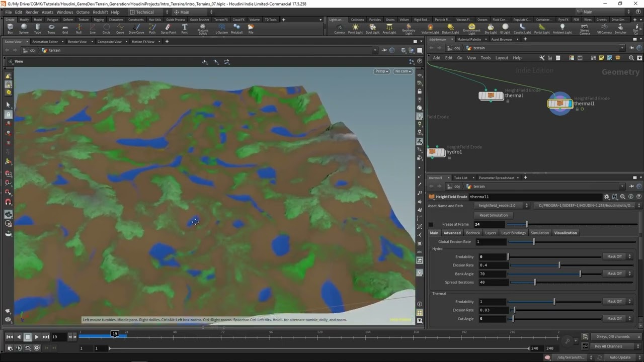Create a Null object

click(x=78, y=29)
